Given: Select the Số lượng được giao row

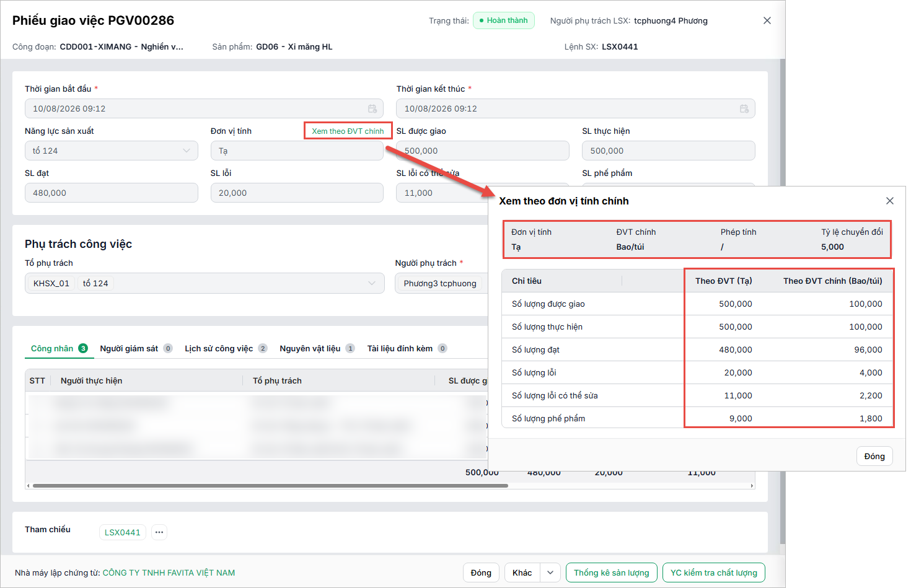Looking at the screenshot, I should pyautogui.click(x=697, y=304).
